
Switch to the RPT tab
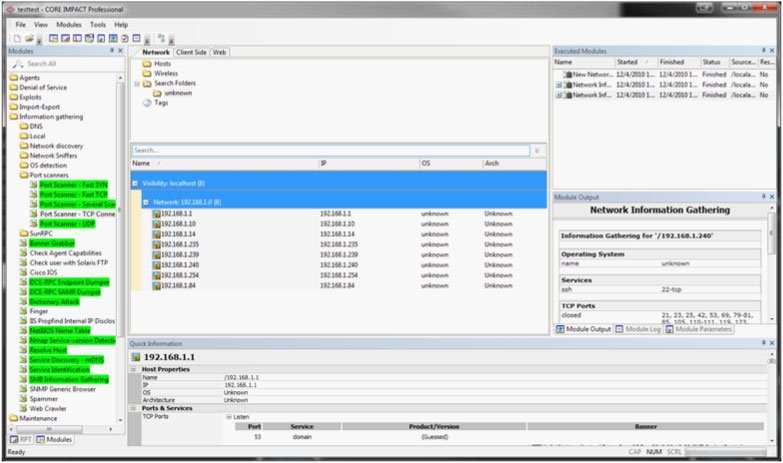tap(21, 440)
